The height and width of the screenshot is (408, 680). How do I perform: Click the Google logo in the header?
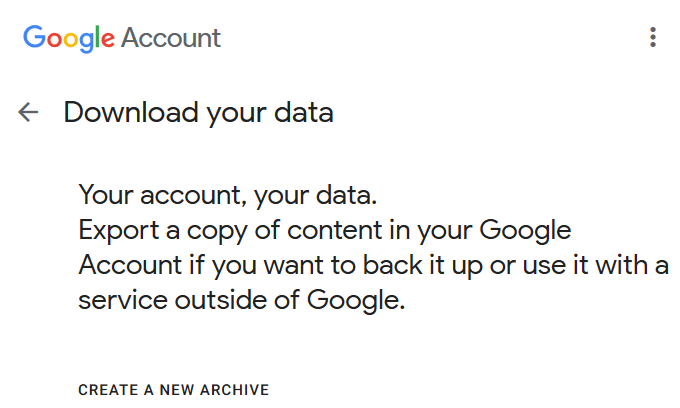pos(69,39)
